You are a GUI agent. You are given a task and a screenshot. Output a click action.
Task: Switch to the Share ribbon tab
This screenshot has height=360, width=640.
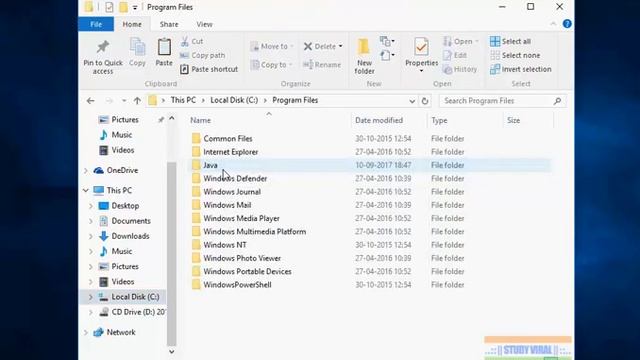(169, 24)
